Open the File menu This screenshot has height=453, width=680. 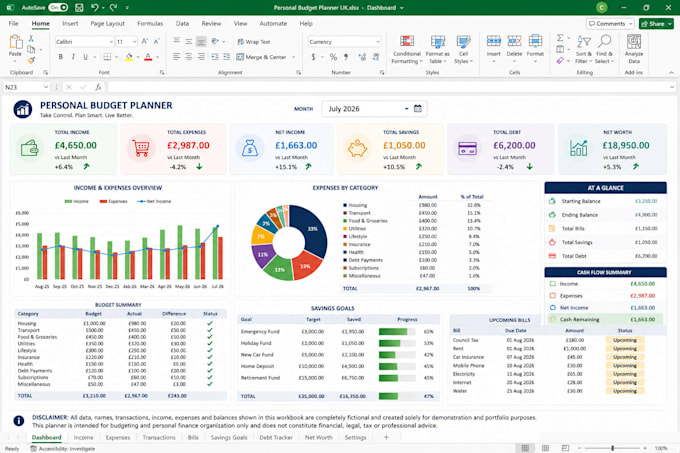pos(13,23)
